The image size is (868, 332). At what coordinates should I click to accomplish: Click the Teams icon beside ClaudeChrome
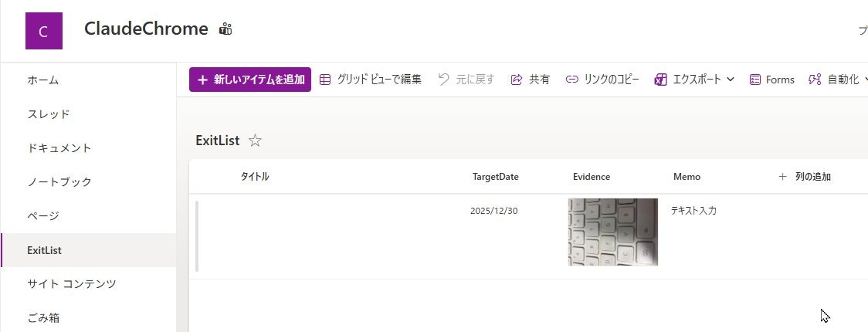point(225,29)
